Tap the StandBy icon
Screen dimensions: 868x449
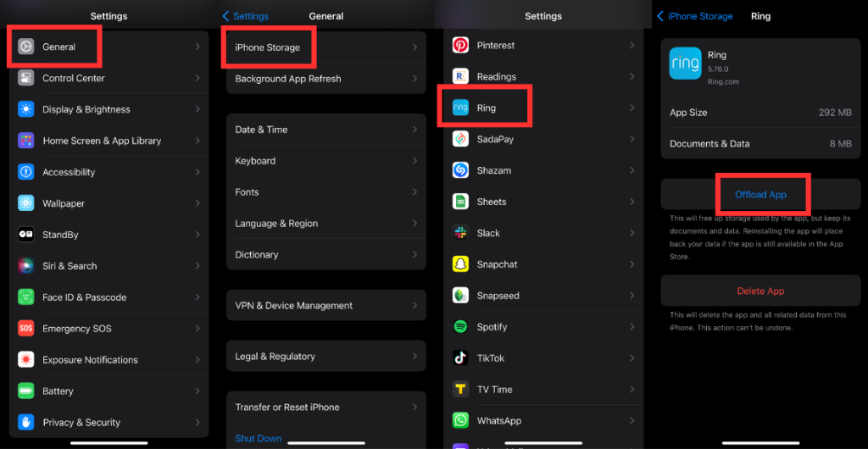pyautogui.click(x=26, y=235)
